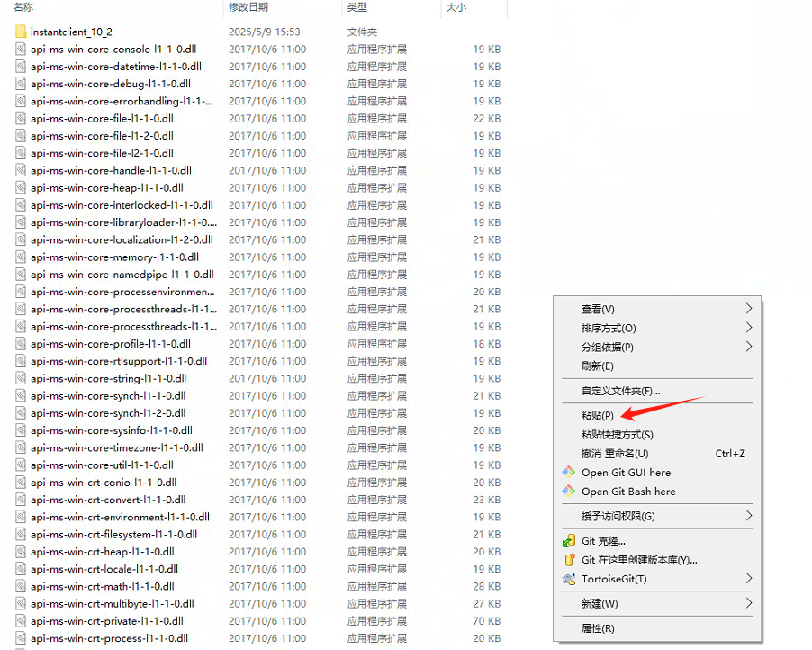Click file icon of api-ms-win-crt-locale-l1-1-0.dll
Screen dimensions: 812x650
[x=21, y=569]
